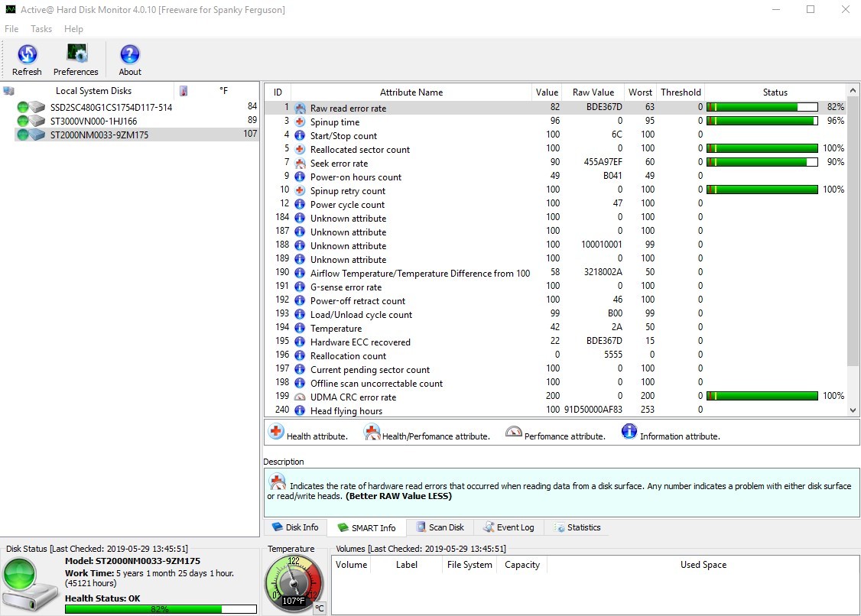This screenshot has width=861, height=616.
Task: Open the Tasks menu
Action: click(41, 29)
